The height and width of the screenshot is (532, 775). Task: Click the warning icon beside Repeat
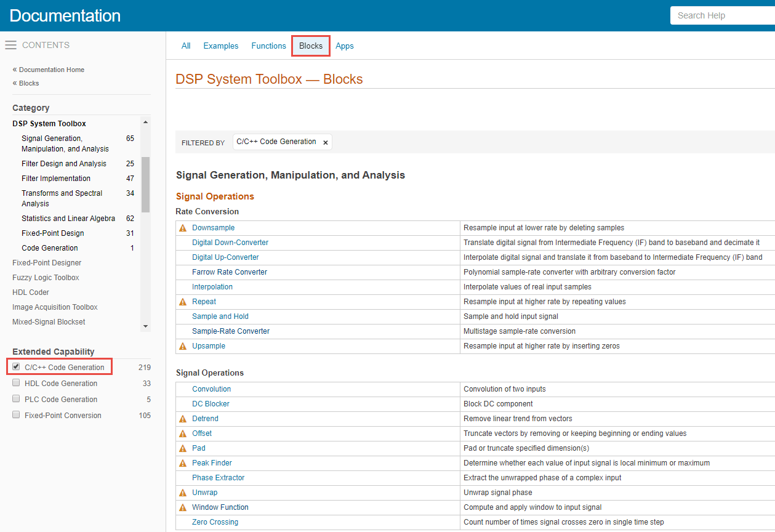click(x=183, y=301)
